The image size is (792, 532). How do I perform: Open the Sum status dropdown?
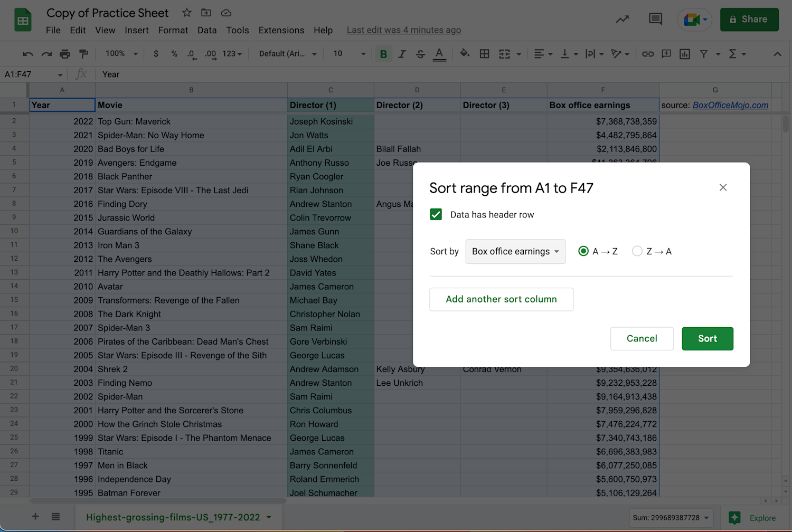pyautogui.click(x=671, y=518)
